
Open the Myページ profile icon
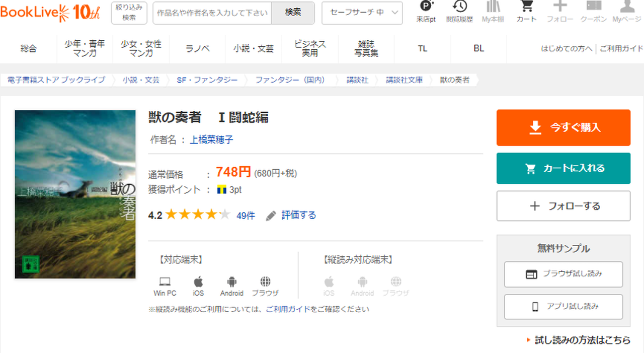[627, 7]
